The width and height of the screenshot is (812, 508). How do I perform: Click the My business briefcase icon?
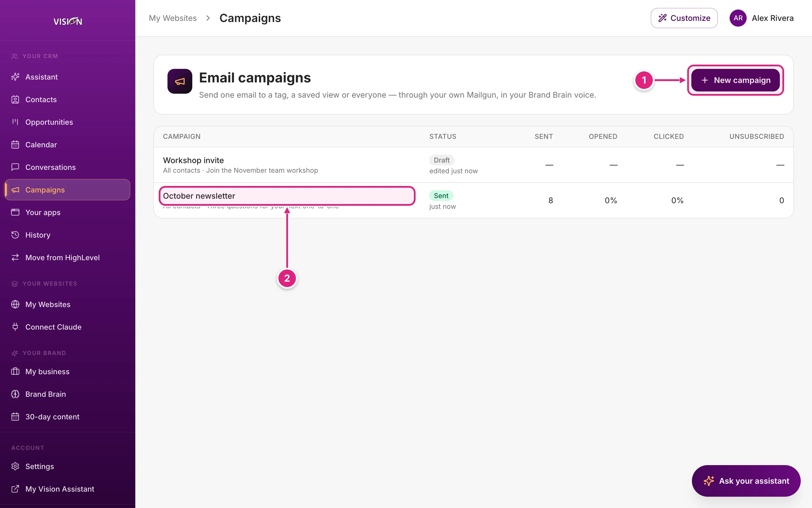point(15,372)
